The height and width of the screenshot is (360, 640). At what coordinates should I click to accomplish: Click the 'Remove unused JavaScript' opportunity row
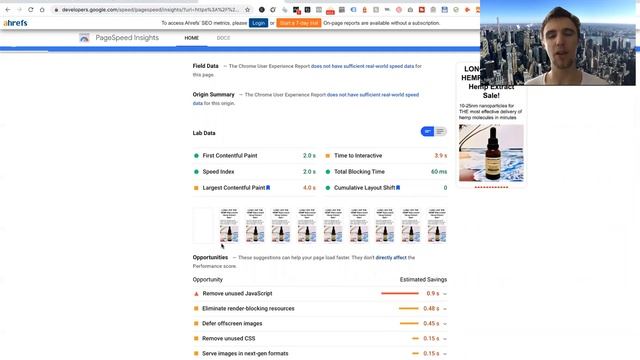[x=320, y=294]
